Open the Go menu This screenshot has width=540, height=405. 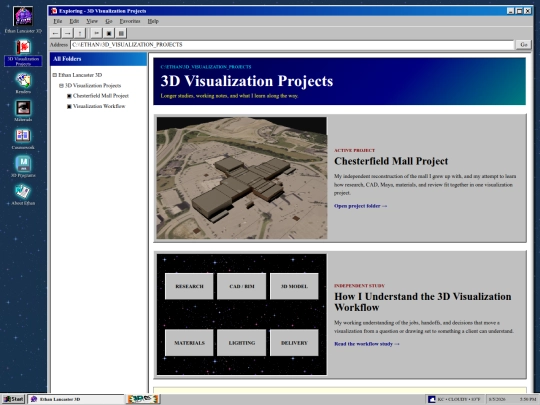coord(109,21)
